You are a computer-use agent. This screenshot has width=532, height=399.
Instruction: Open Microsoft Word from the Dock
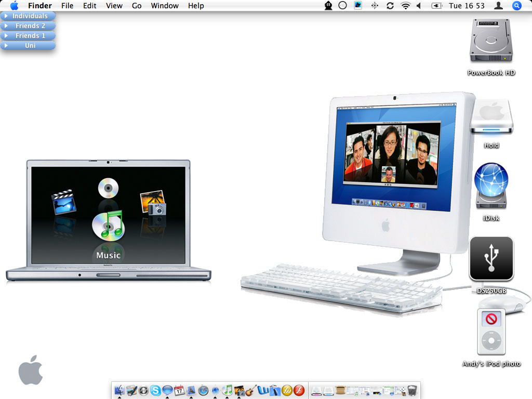click(263, 391)
